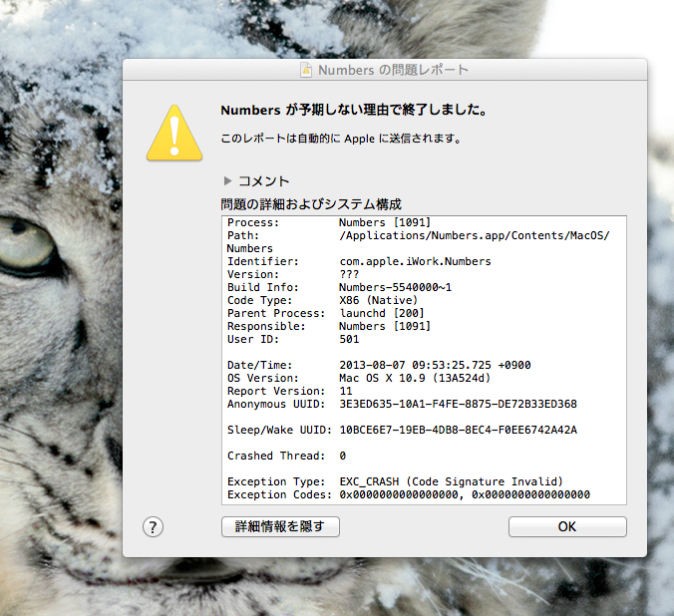Click the Identifier com.apple.iWork.Numbers value
Viewport: 674px width, 616px height.
(415, 261)
